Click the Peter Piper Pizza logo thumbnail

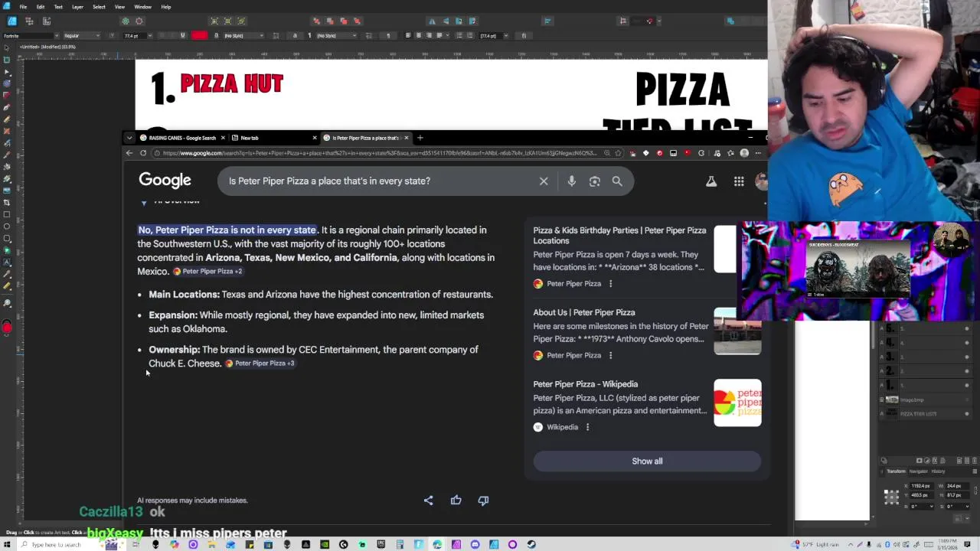point(737,403)
